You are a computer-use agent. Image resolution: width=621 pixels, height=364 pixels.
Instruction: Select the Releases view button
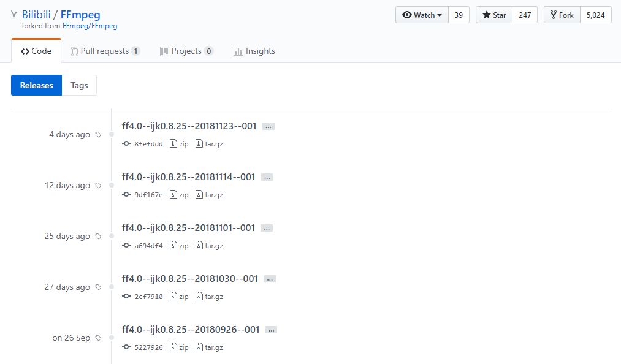[36, 85]
